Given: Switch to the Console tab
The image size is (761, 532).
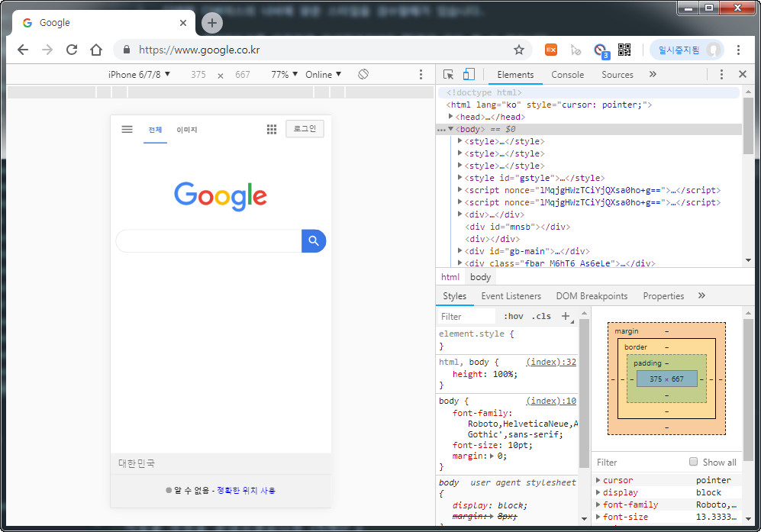Looking at the screenshot, I should pyautogui.click(x=567, y=74).
